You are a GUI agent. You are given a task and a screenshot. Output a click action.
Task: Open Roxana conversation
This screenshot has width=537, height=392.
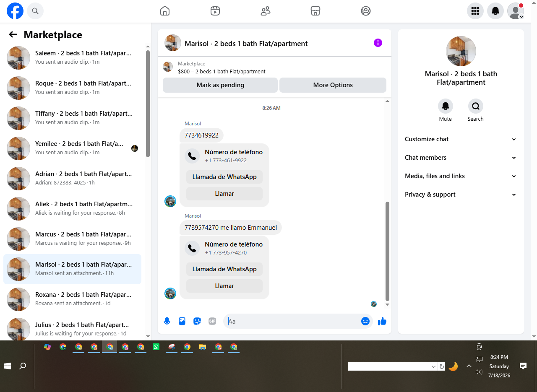pos(72,299)
